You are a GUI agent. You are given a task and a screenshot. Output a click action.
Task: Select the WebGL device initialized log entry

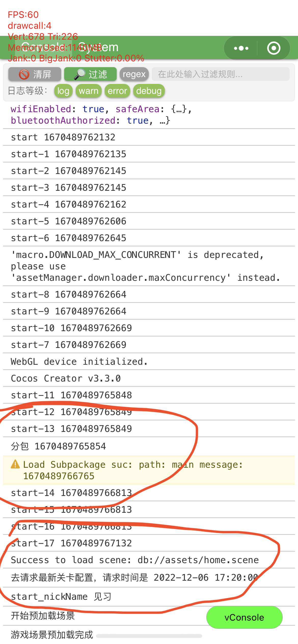click(x=79, y=361)
